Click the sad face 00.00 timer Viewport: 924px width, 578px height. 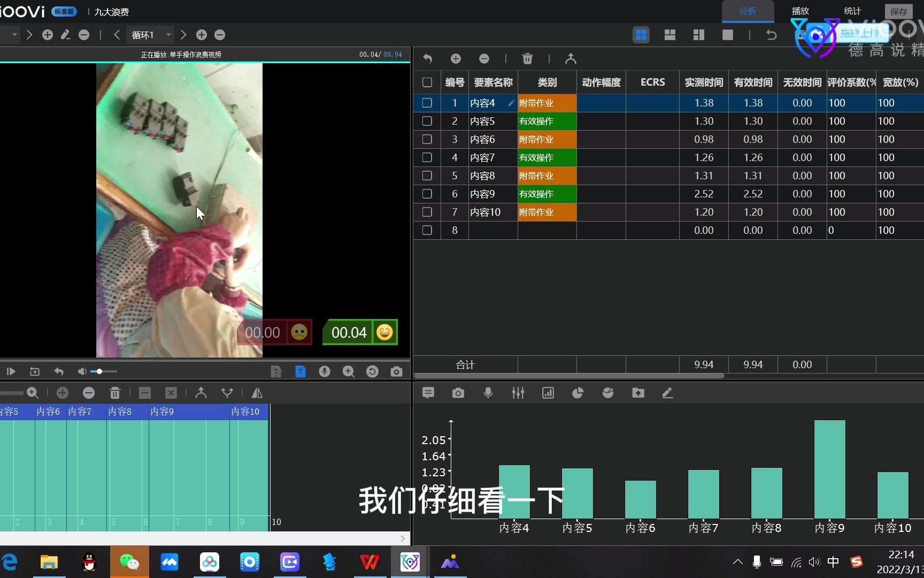pyautogui.click(x=274, y=332)
